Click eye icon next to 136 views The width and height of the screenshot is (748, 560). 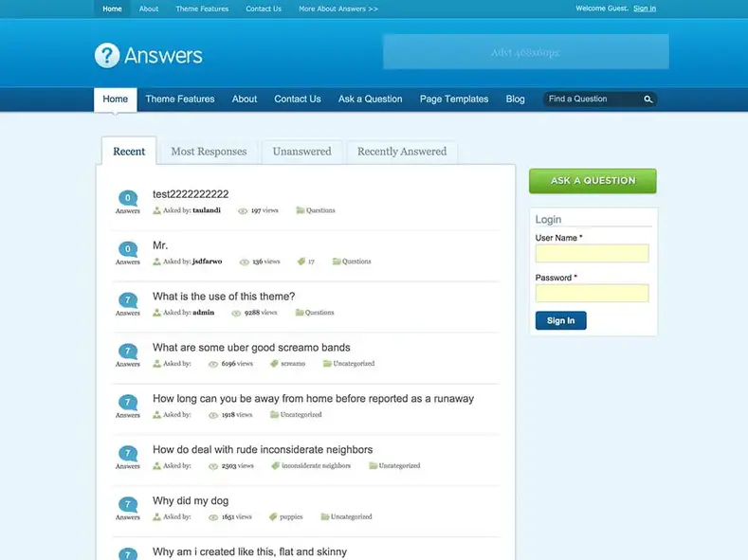point(245,262)
